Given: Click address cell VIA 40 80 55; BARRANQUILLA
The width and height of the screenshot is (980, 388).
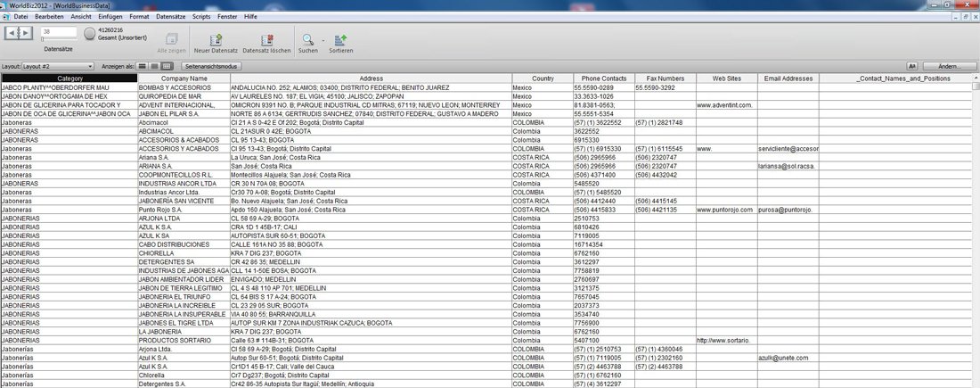Looking at the screenshot, I should 372,314.
